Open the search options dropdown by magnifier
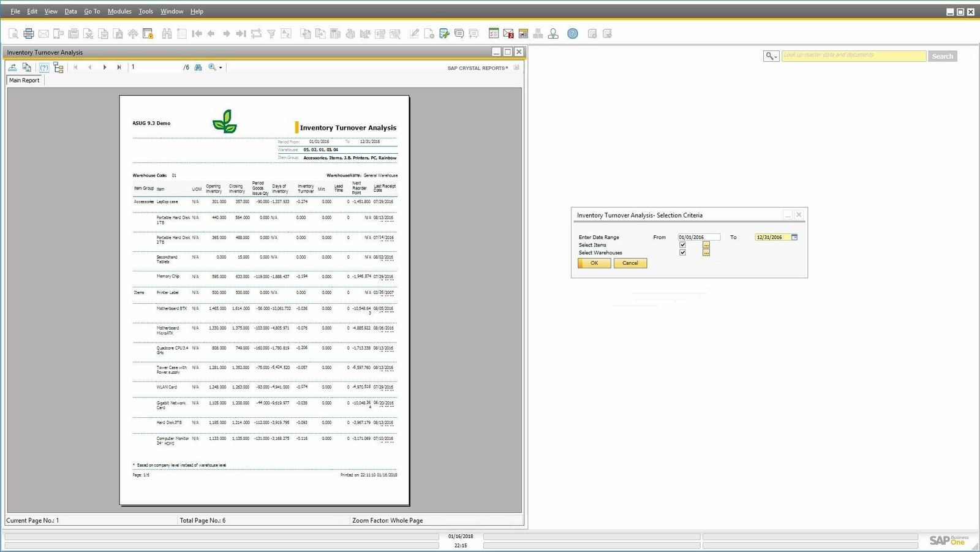The width and height of the screenshot is (980, 552). (x=771, y=56)
